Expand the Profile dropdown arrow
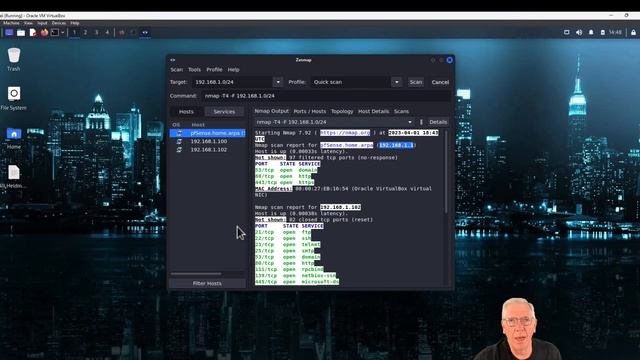This screenshot has width=640, height=360. coord(397,82)
